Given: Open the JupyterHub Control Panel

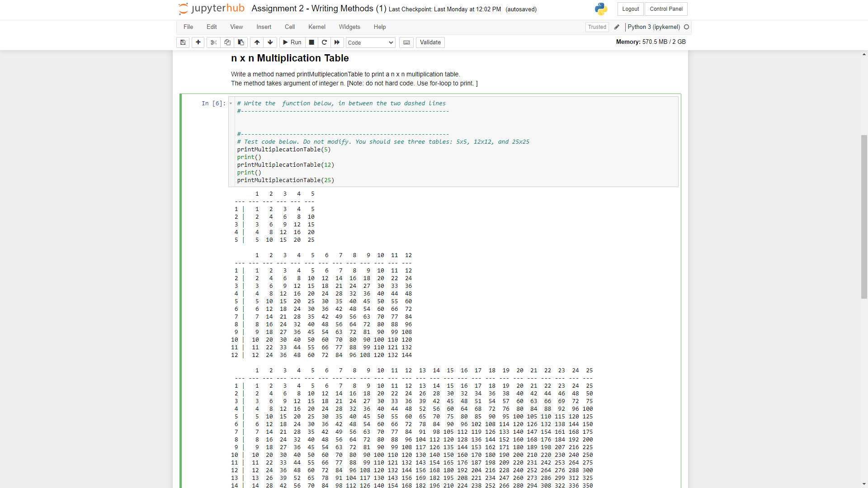Looking at the screenshot, I should coord(666,9).
